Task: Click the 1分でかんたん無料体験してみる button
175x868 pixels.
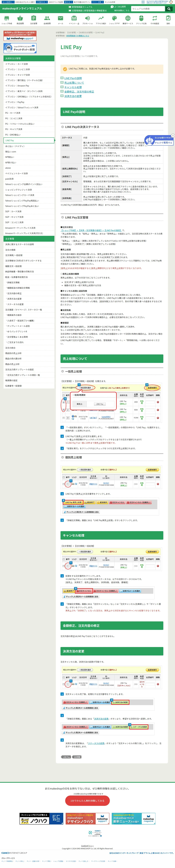Action: tap(87, 801)
